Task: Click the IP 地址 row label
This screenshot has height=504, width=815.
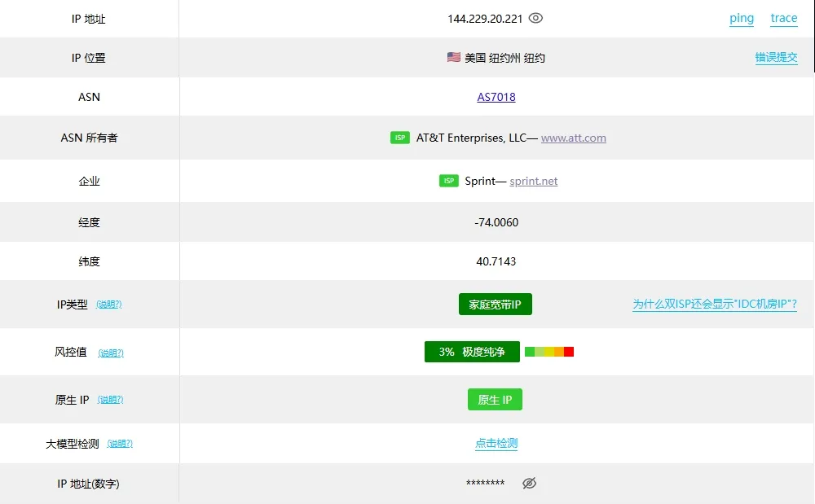Action: [x=88, y=20]
